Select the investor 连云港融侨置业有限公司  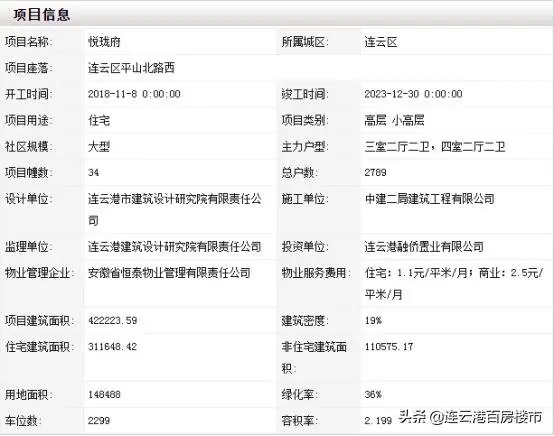tap(424, 247)
